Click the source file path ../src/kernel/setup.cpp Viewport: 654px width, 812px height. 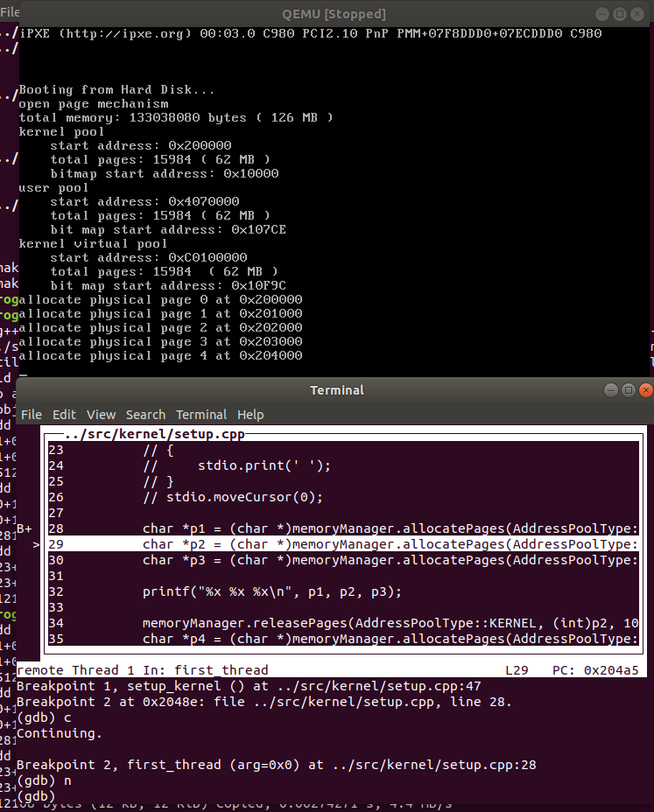(x=154, y=434)
